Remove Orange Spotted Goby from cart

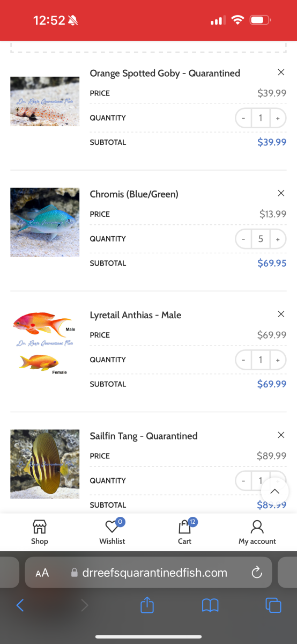pos(281,72)
